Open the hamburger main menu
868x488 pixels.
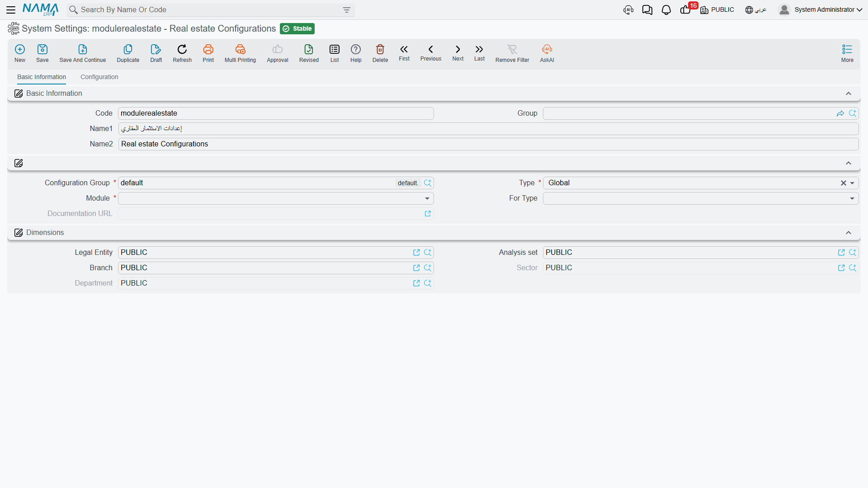click(x=11, y=9)
